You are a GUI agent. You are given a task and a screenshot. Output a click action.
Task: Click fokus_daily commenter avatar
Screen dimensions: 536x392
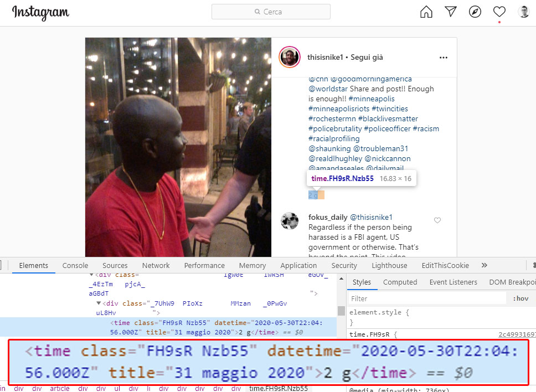[x=290, y=221]
